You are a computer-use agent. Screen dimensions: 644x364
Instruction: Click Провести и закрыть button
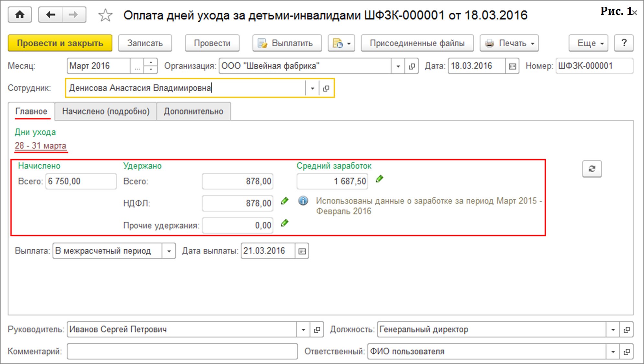tap(60, 43)
